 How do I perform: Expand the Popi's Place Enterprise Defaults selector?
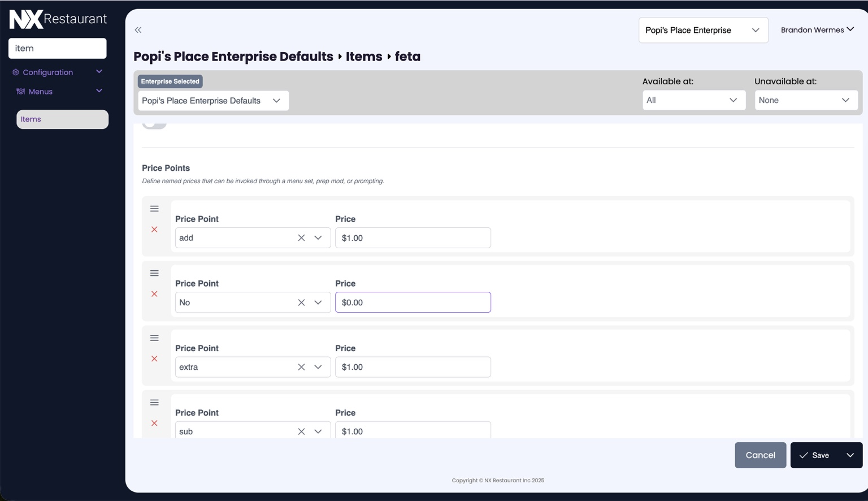213,101
